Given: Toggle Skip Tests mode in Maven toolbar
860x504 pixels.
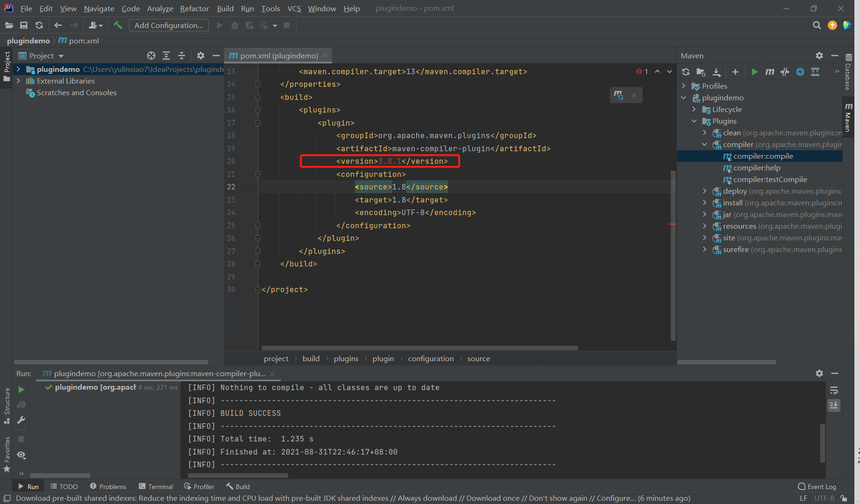Looking at the screenshot, I should click(785, 72).
